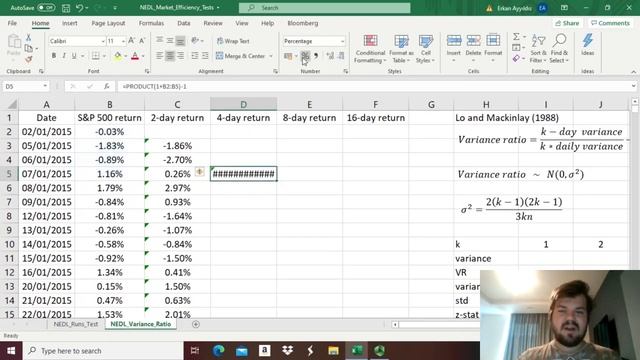
Task: Select column D header
Action: coord(243,104)
